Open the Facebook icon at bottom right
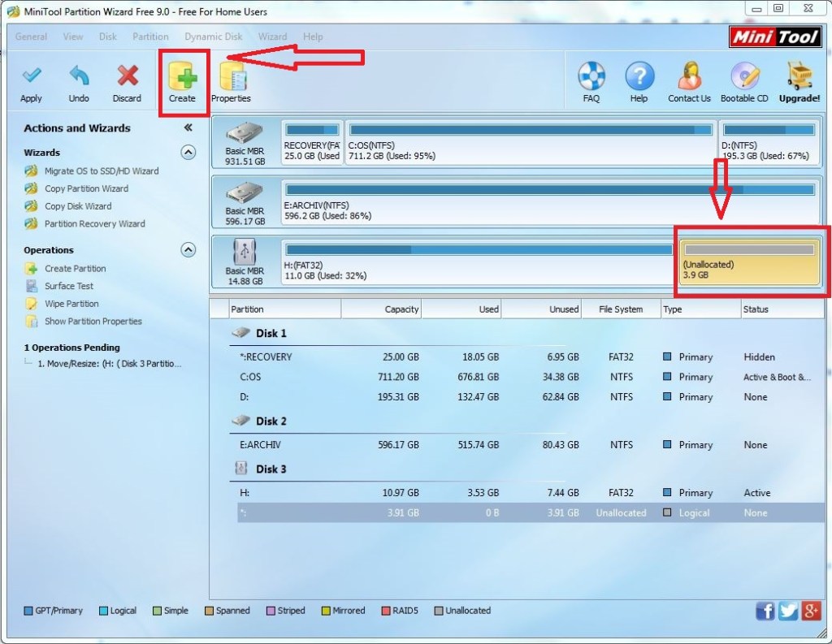The image size is (832, 644). coord(765,612)
